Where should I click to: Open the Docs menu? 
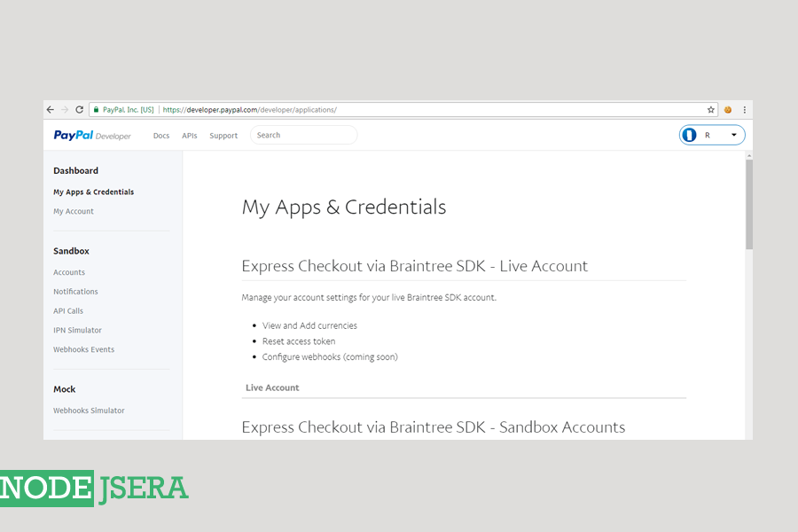pos(160,136)
